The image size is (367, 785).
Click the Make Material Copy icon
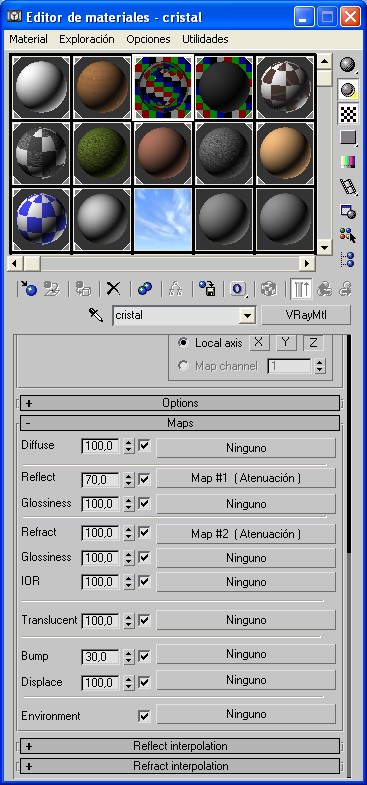click(x=145, y=289)
